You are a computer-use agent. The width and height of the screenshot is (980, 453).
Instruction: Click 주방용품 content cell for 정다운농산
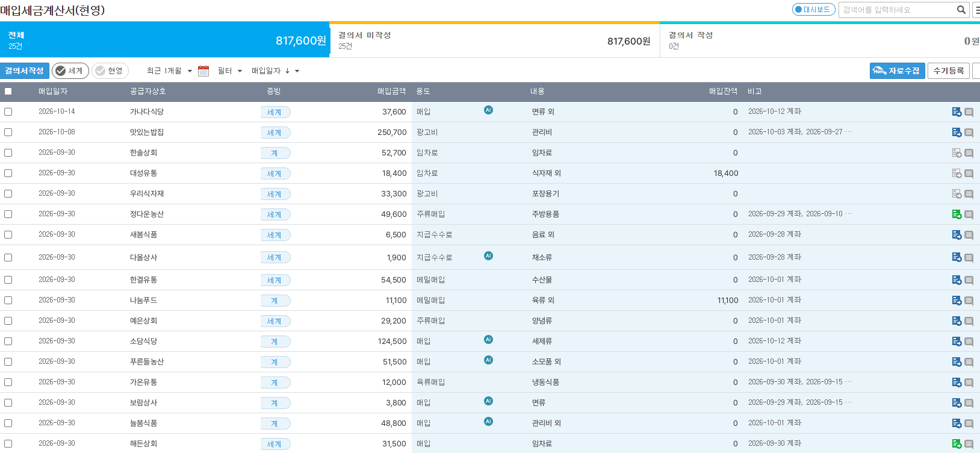click(545, 214)
